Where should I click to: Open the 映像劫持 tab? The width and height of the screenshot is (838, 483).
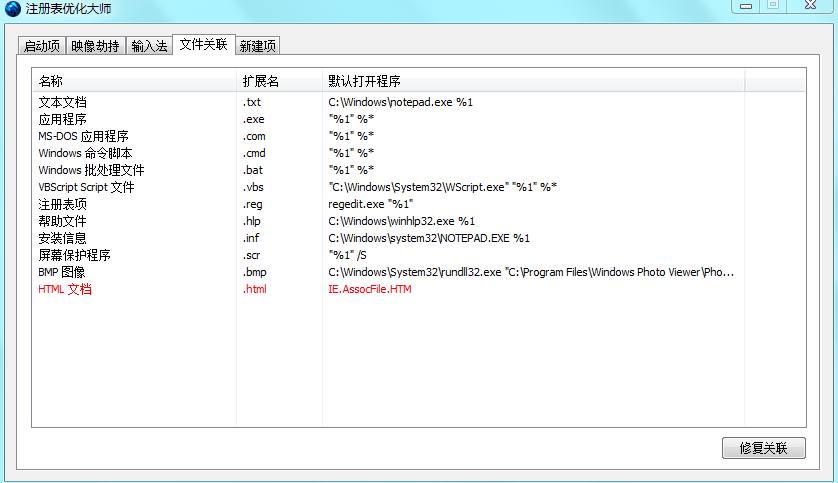point(95,46)
